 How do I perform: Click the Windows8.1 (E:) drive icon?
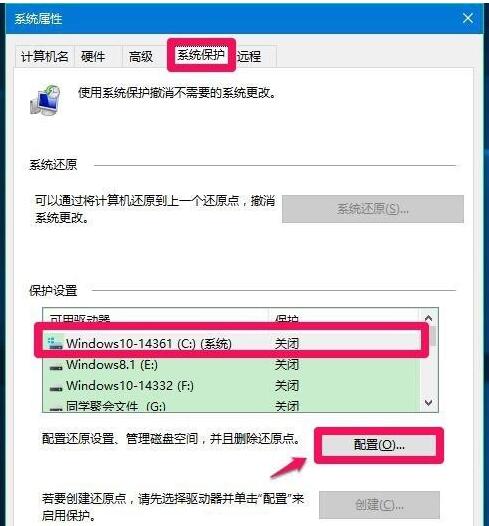point(55,368)
